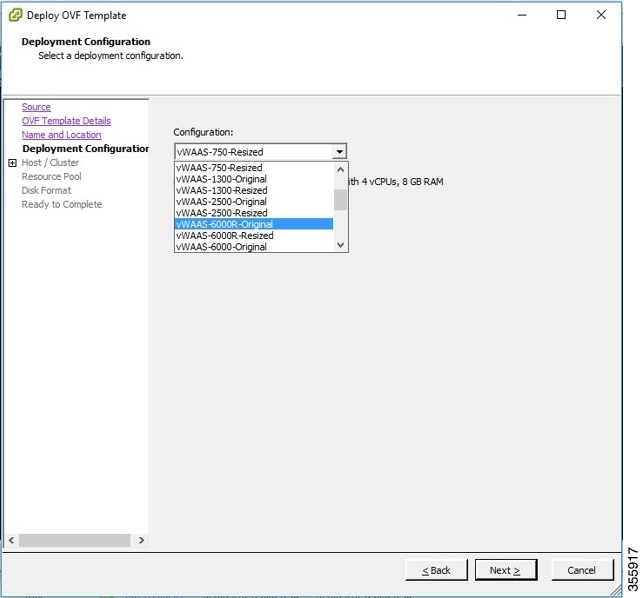Click the 'Select a deployment configuration.' text

111,56
